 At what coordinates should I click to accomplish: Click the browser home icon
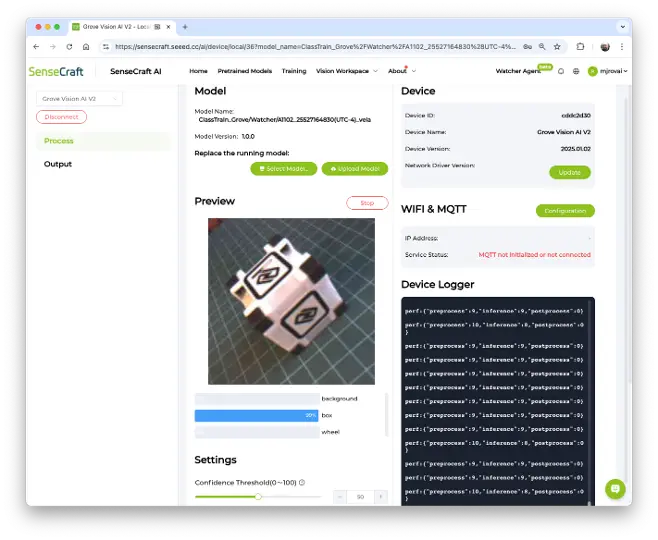click(86, 46)
